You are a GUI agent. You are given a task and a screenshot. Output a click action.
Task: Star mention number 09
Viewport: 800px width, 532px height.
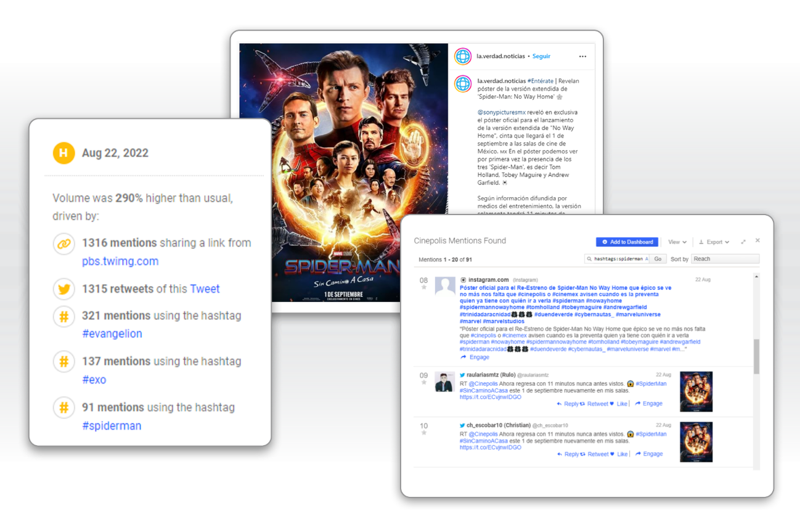pos(424,382)
